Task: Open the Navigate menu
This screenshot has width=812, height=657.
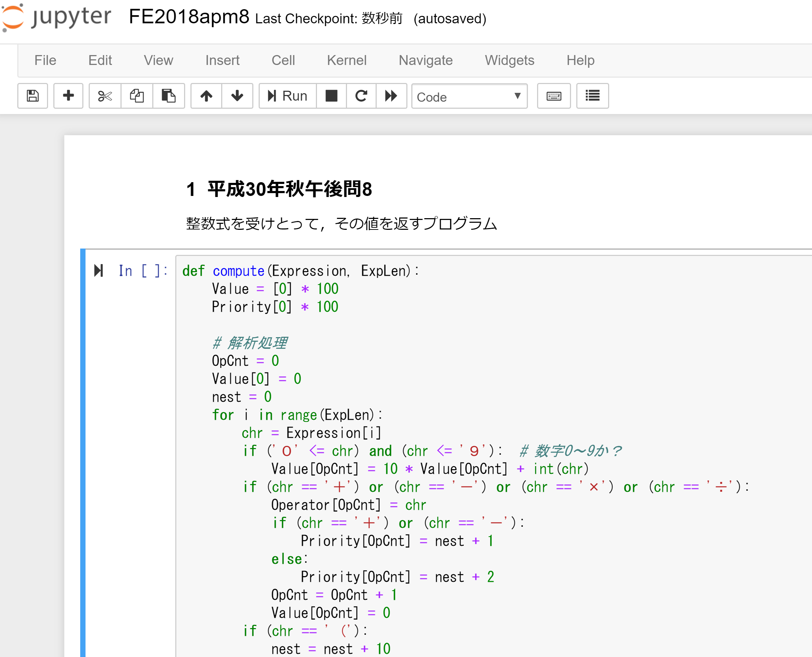Action: point(425,61)
